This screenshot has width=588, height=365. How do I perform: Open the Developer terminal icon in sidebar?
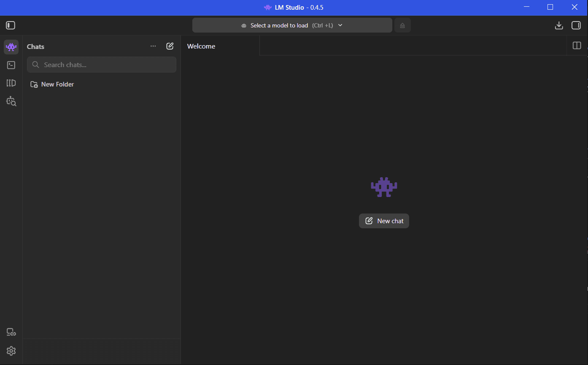(x=11, y=65)
